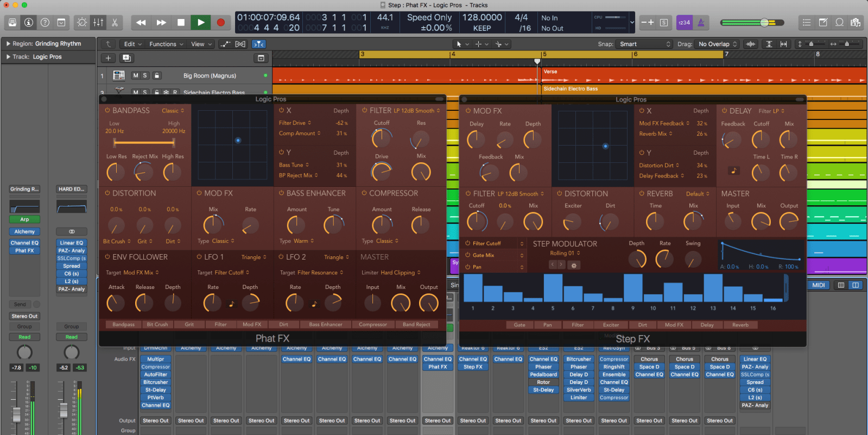The width and height of the screenshot is (868, 435).
Task: Toggle the Phat FX Distortion power button
Action: [107, 193]
